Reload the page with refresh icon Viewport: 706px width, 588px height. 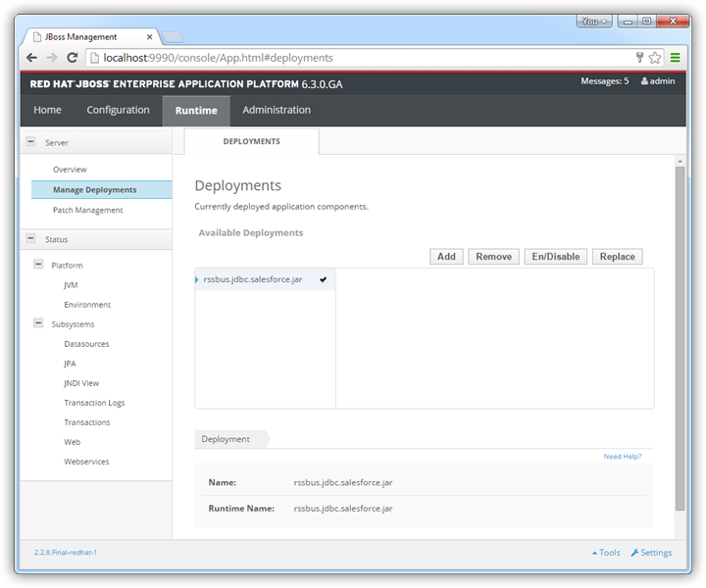75,58
